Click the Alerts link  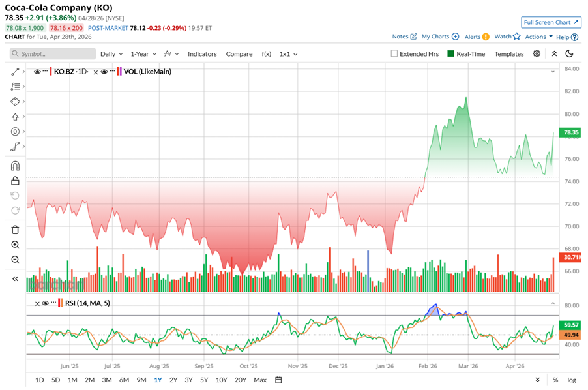(473, 37)
